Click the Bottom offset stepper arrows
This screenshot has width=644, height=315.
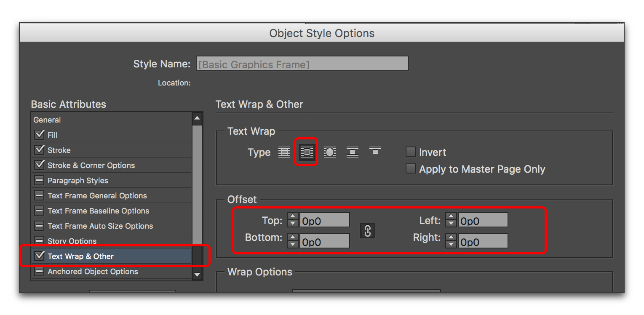[293, 241]
